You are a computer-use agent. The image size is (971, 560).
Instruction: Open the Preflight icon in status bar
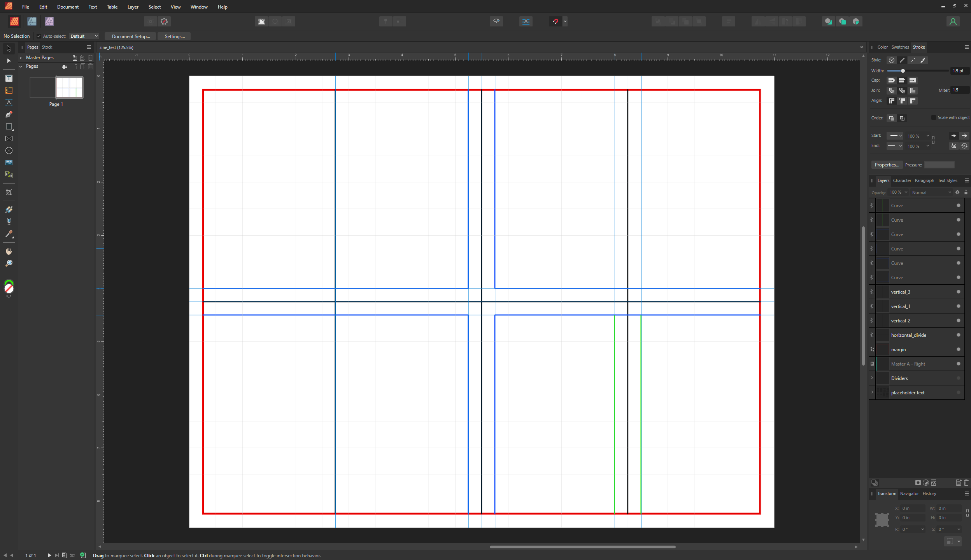[x=83, y=555]
